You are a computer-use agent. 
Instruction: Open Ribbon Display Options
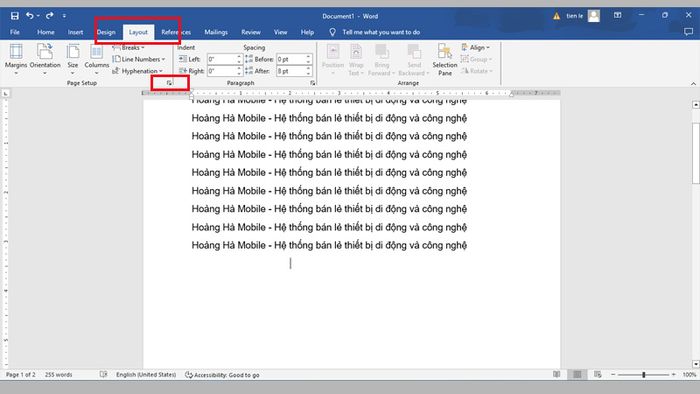click(617, 16)
